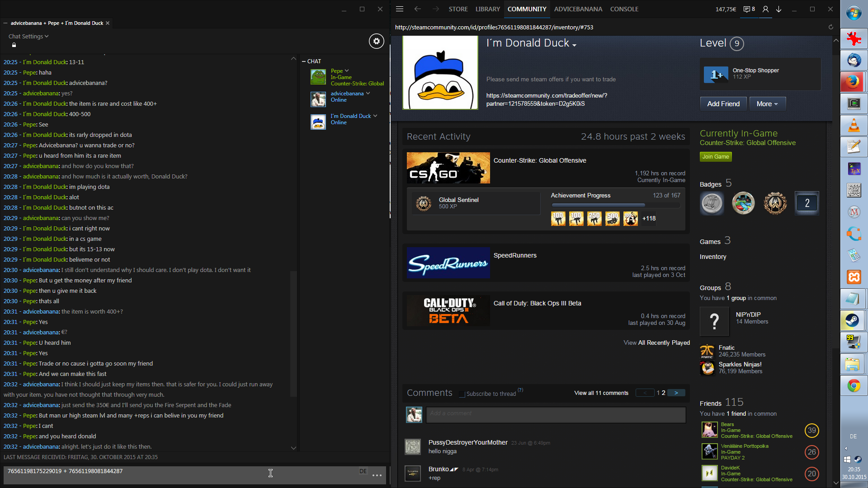This screenshot has width=868, height=488.
Task: Open the chat settings gear icon
Action: (376, 41)
